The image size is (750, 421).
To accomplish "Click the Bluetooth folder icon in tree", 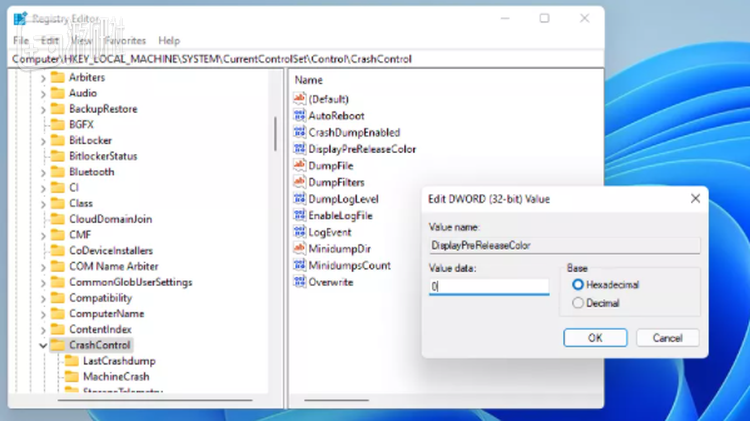I will (x=57, y=172).
